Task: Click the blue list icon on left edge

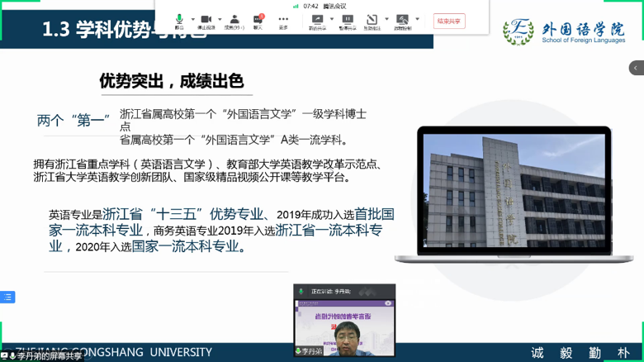Action: (x=7, y=297)
